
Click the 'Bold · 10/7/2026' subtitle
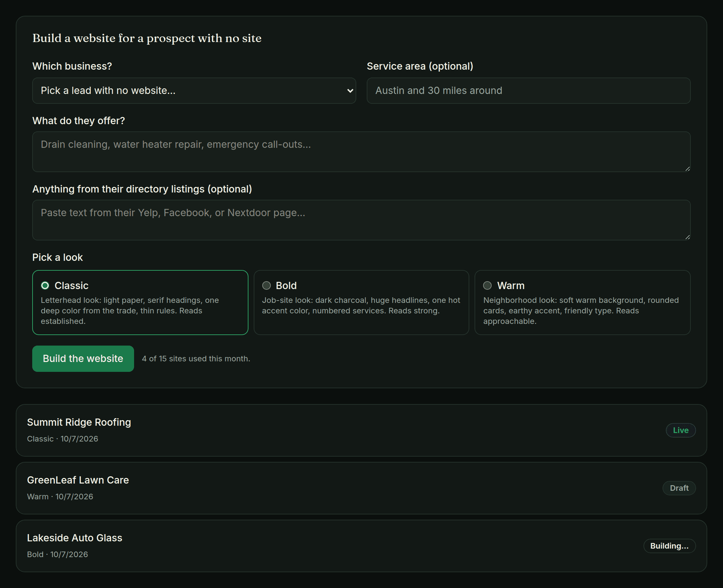58,554
